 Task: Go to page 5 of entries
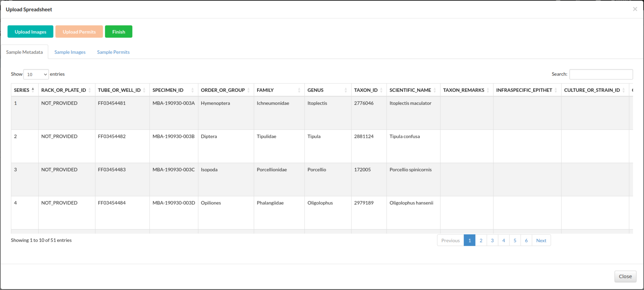(x=515, y=240)
